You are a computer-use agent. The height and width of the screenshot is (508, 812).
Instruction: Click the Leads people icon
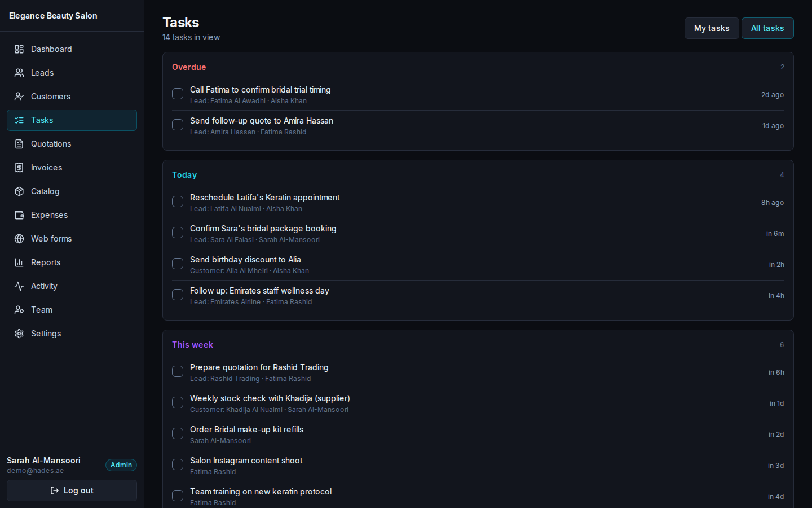pyautogui.click(x=19, y=73)
